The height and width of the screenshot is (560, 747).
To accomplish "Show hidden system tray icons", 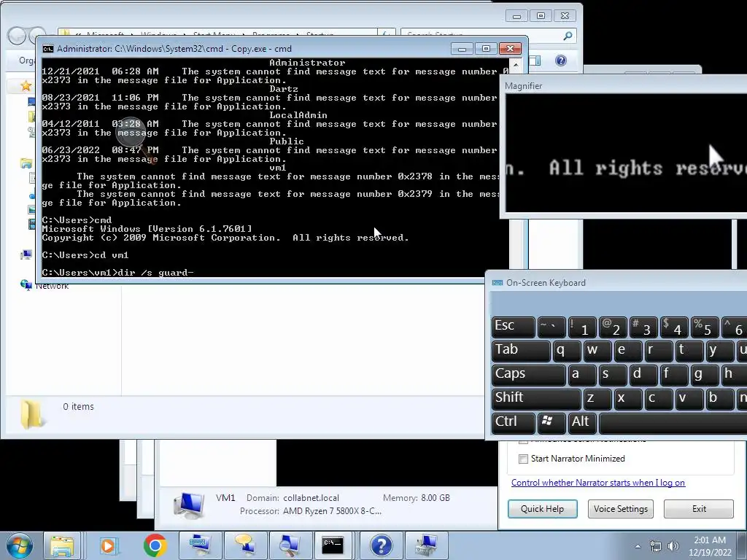I will tap(638, 547).
